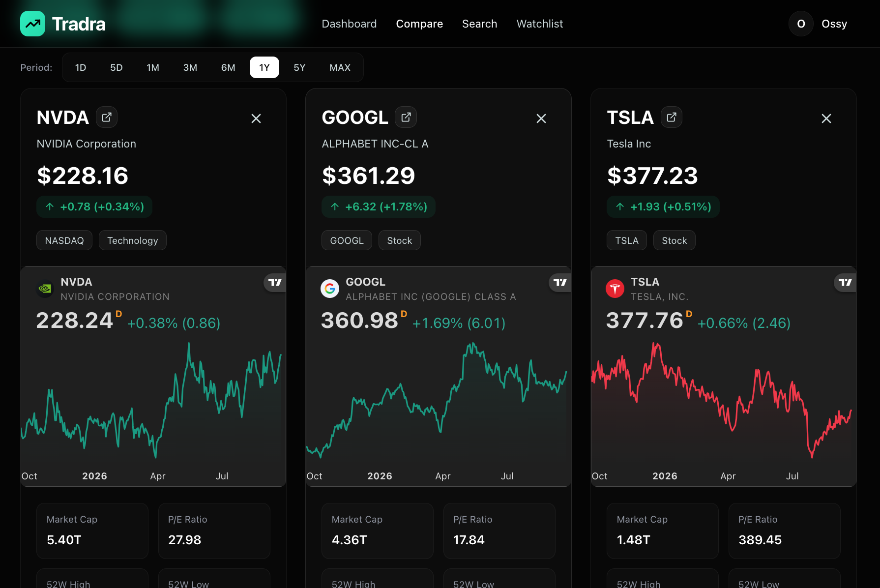Open the Ossy user avatar
The image size is (880, 588).
pos(801,24)
